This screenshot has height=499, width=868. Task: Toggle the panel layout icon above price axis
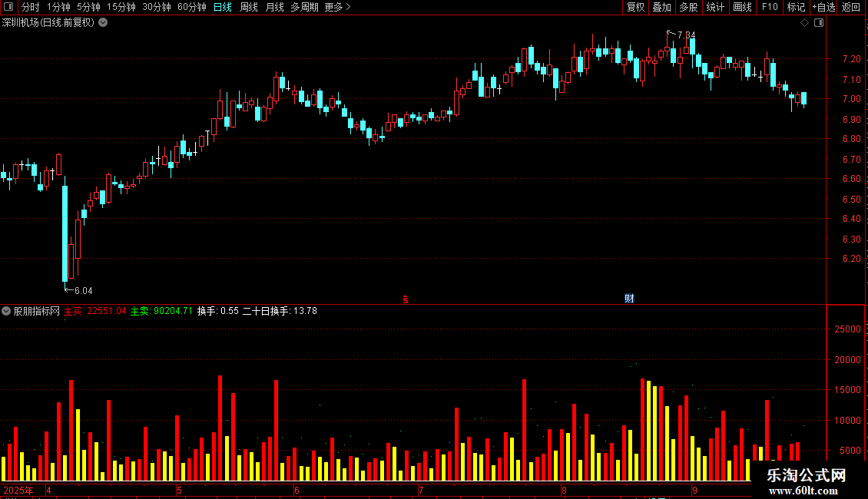[x=819, y=23]
